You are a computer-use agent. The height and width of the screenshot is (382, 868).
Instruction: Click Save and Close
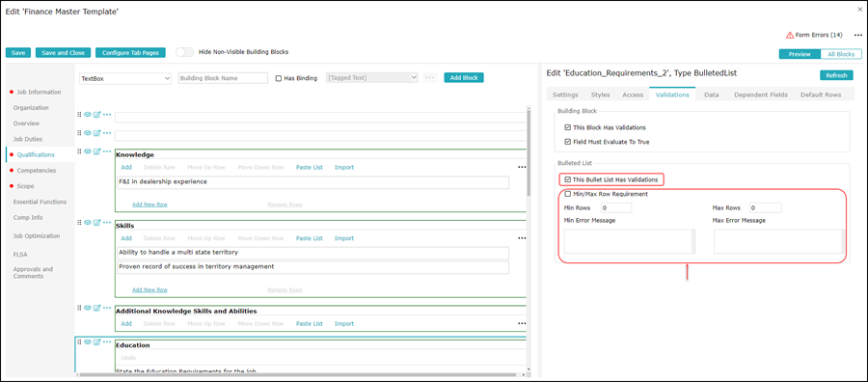tap(63, 53)
